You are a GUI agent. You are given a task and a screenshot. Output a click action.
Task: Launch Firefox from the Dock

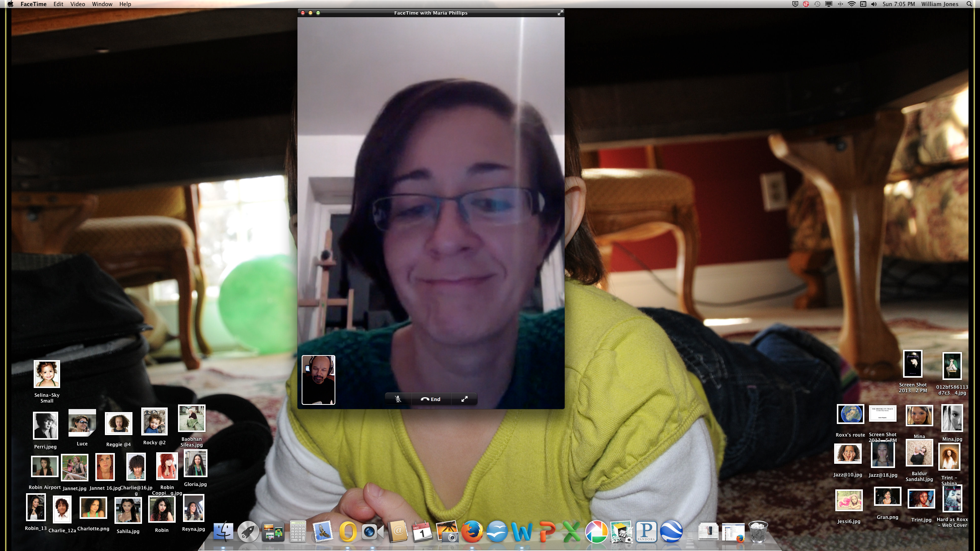(x=472, y=531)
